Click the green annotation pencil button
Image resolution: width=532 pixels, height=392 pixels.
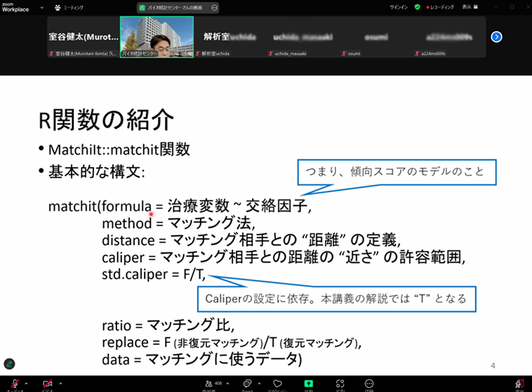pyautogui.click(x=10, y=364)
